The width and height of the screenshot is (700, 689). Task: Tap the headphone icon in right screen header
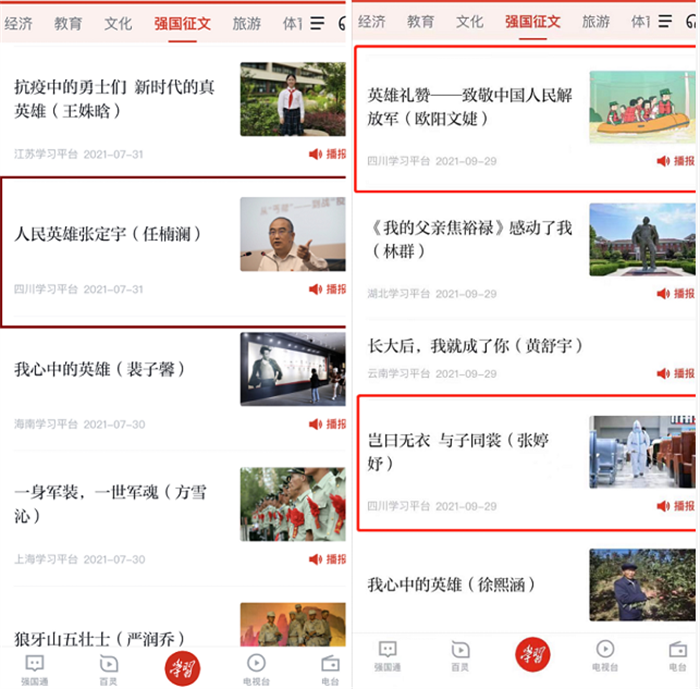pos(692,22)
